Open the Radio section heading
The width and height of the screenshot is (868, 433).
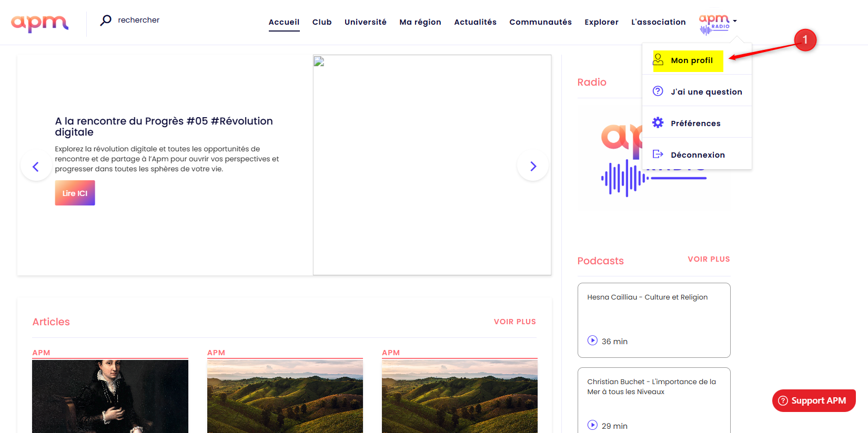592,82
